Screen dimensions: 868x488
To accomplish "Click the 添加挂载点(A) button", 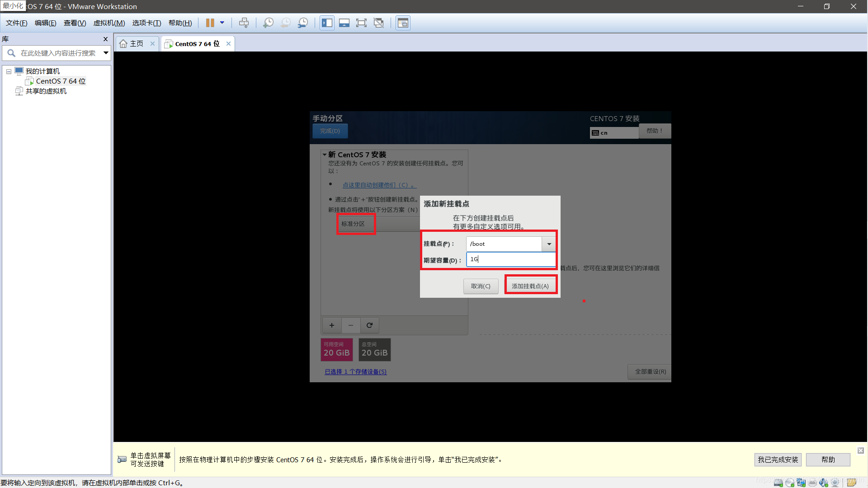I will click(x=530, y=286).
